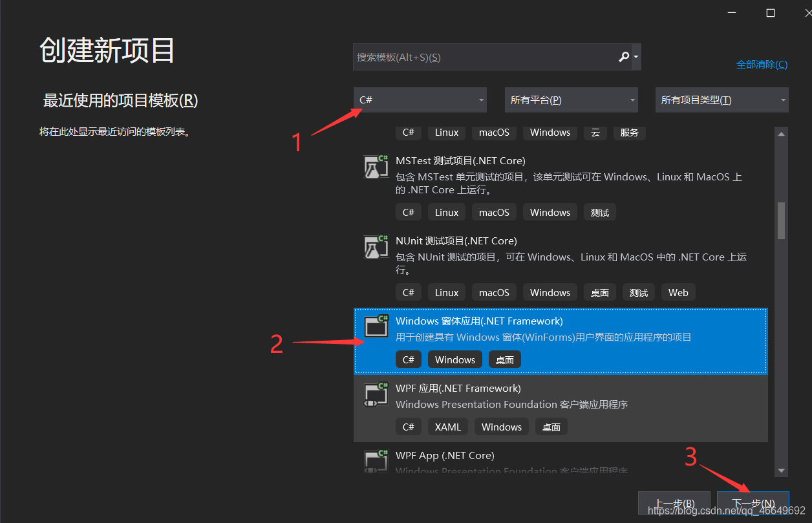The image size is (812, 523).
Task: Click the 云 tag in the top row
Action: [595, 132]
